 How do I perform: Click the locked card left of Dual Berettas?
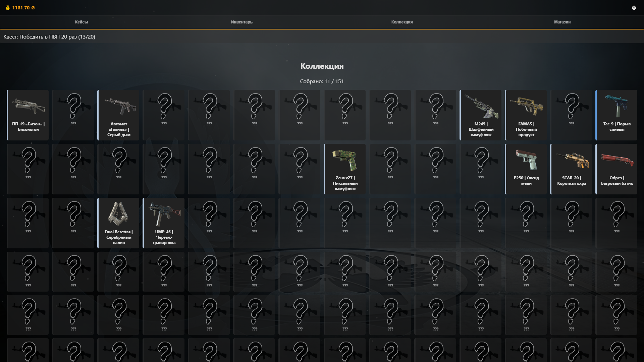[73, 223]
